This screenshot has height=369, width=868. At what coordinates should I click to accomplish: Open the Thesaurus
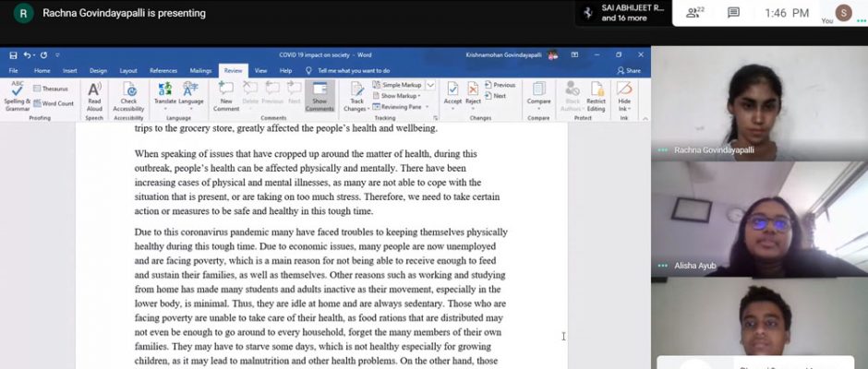pyautogui.click(x=51, y=89)
